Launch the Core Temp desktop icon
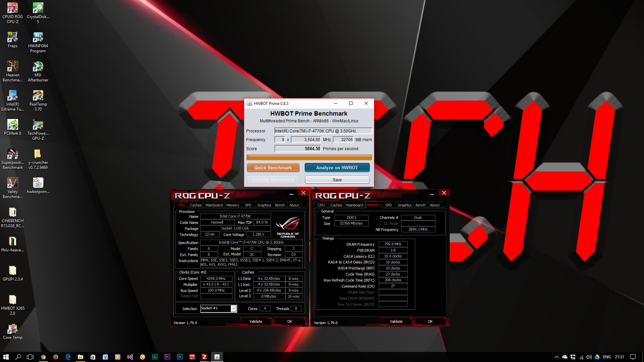The height and width of the screenshot is (362, 644). tap(13, 331)
